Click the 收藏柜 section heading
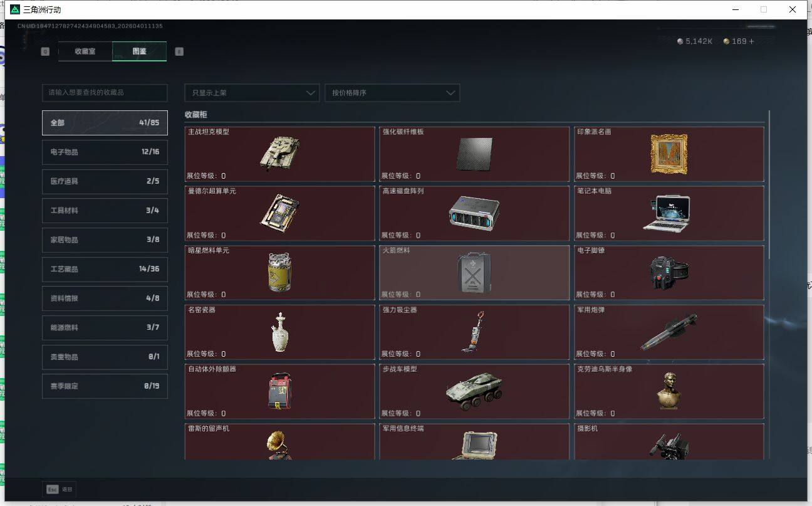Viewport: 812px width, 506px height. tap(195, 115)
